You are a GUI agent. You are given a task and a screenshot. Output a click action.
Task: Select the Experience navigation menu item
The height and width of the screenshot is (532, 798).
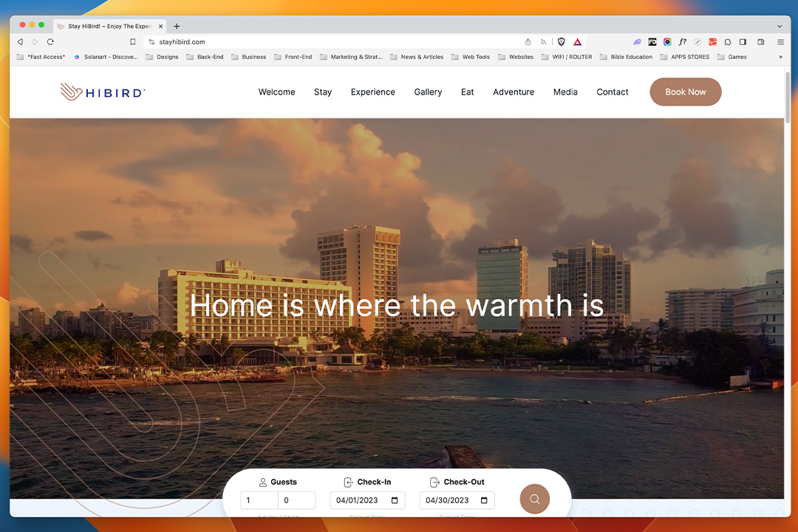[372, 92]
